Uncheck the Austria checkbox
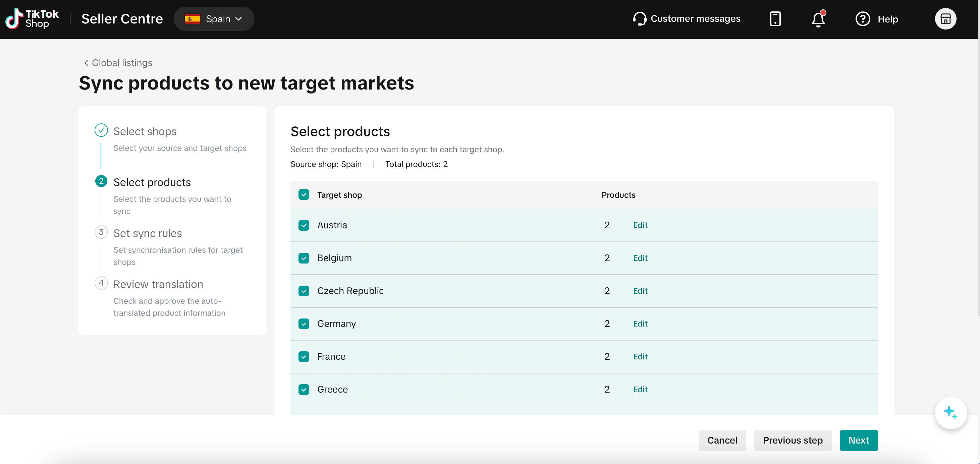This screenshot has width=980, height=464. point(304,225)
